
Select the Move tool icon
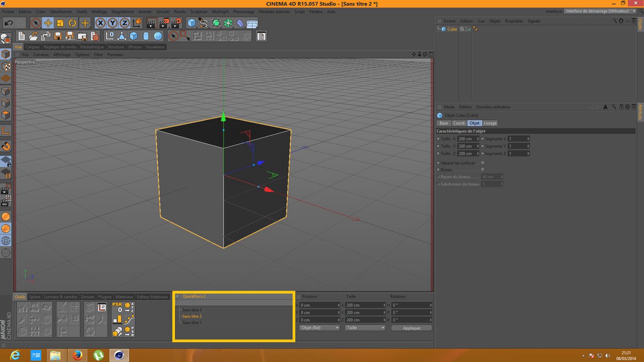coord(48,23)
